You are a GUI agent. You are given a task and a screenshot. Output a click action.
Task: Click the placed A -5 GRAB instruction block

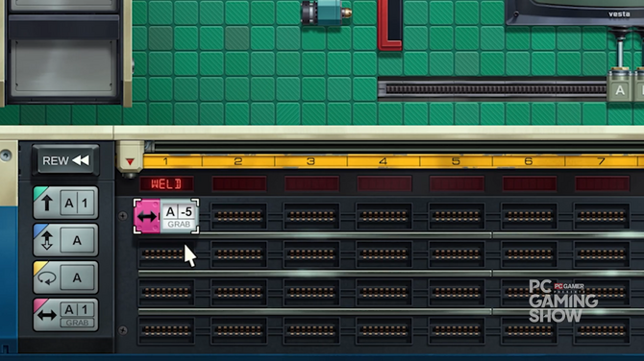point(166,216)
